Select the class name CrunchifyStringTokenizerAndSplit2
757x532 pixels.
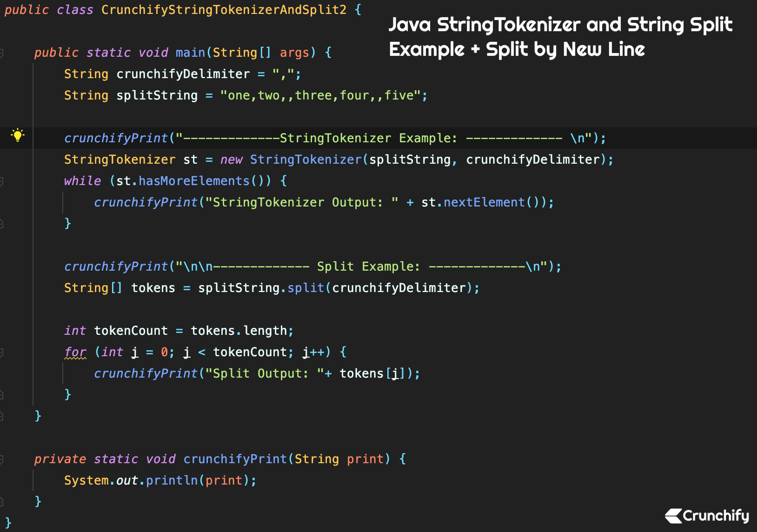[x=223, y=9]
